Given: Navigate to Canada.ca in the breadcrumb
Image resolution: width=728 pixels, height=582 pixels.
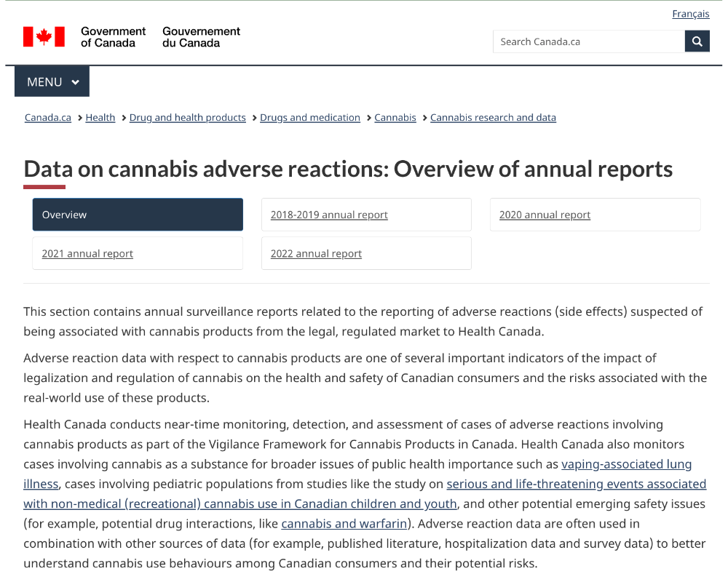Looking at the screenshot, I should point(47,117).
